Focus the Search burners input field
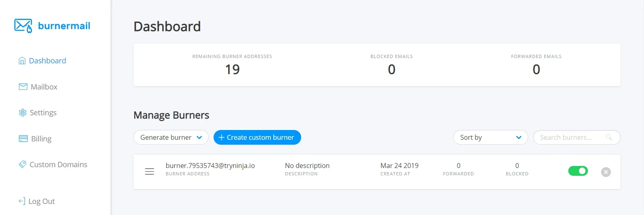 click(x=576, y=137)
